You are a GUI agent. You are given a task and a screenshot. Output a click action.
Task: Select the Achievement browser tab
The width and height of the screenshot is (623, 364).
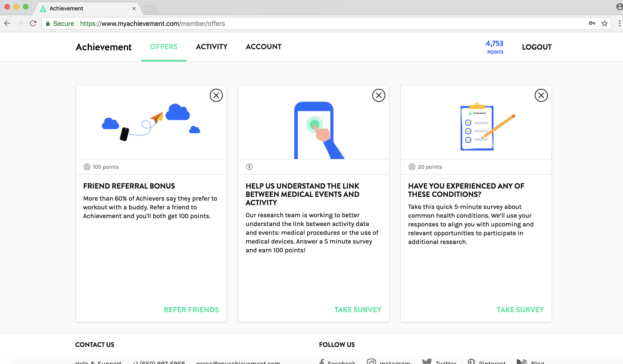87,8
